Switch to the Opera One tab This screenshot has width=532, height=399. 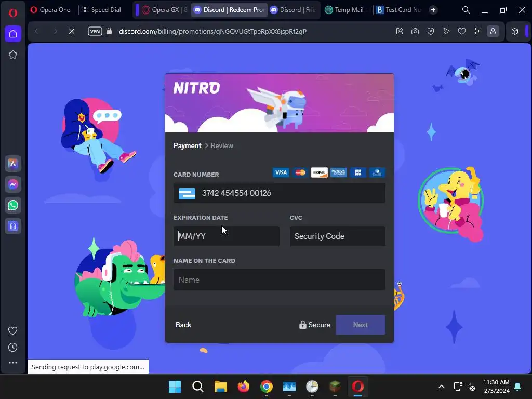[x=50, y=10]
